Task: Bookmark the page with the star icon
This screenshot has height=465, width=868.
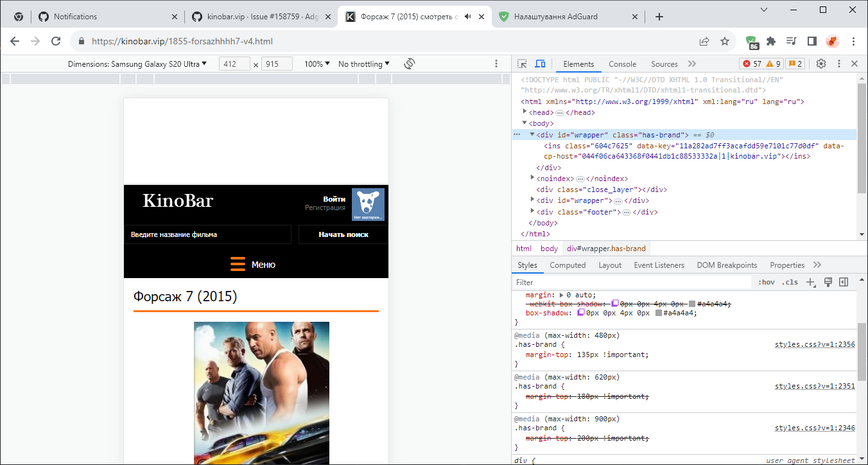Action: coord(725,40)
